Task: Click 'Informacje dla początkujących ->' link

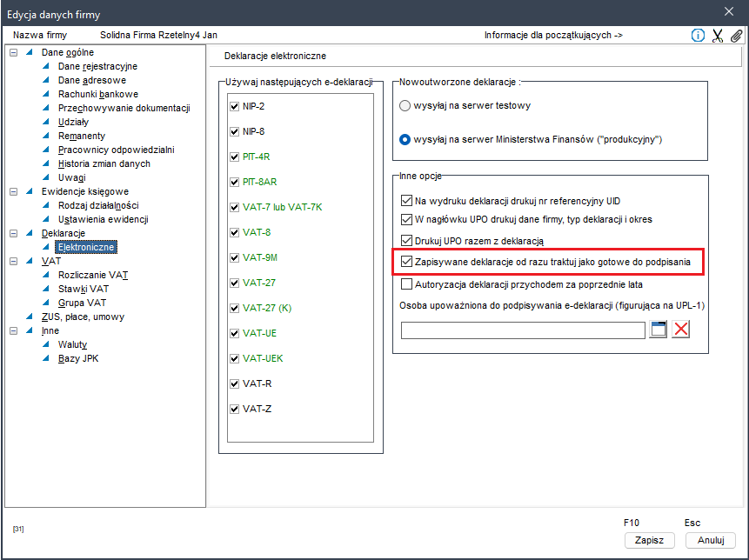Action: (553, 35)
